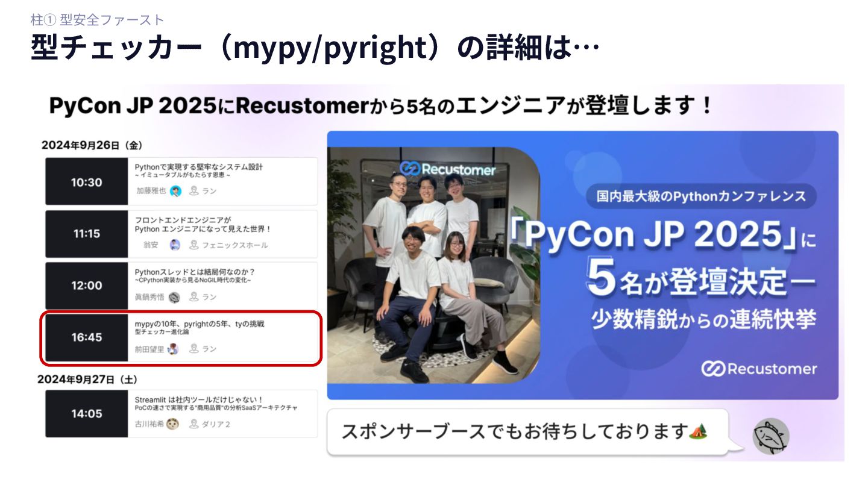868x488 pixels.
Task: Click speaker name 古川祐希
Action: pyautogui.click(x=149, y=424)
